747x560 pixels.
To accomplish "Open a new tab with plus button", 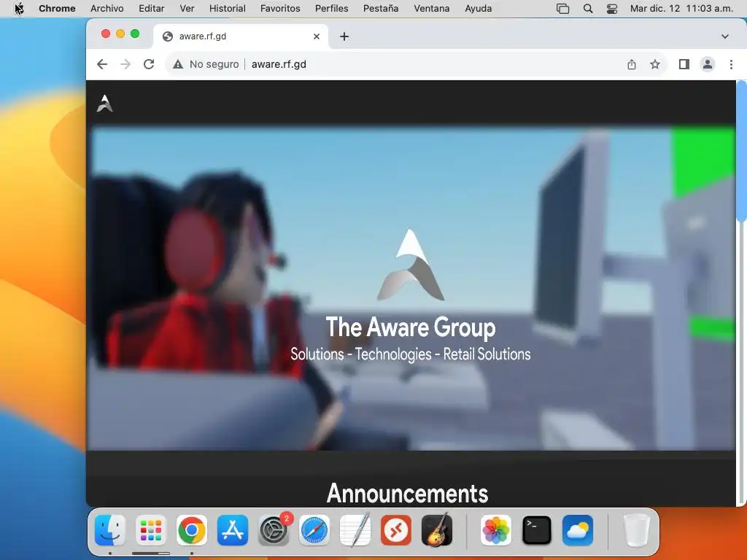I will tap(344, 36).
